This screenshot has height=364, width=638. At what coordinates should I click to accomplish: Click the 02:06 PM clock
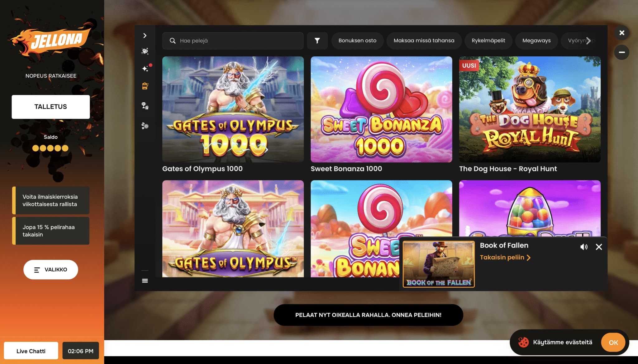(80, 351)
